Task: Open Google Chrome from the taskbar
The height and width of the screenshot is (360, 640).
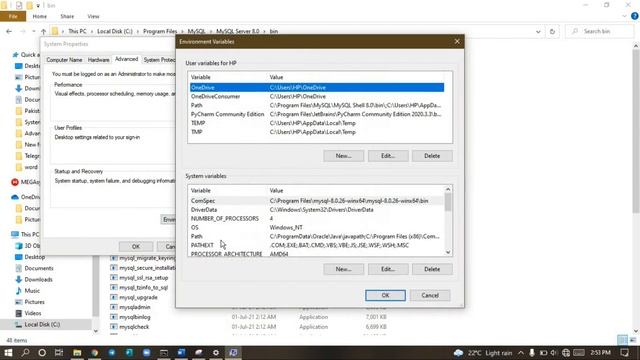Action: (x=95, y=353)
